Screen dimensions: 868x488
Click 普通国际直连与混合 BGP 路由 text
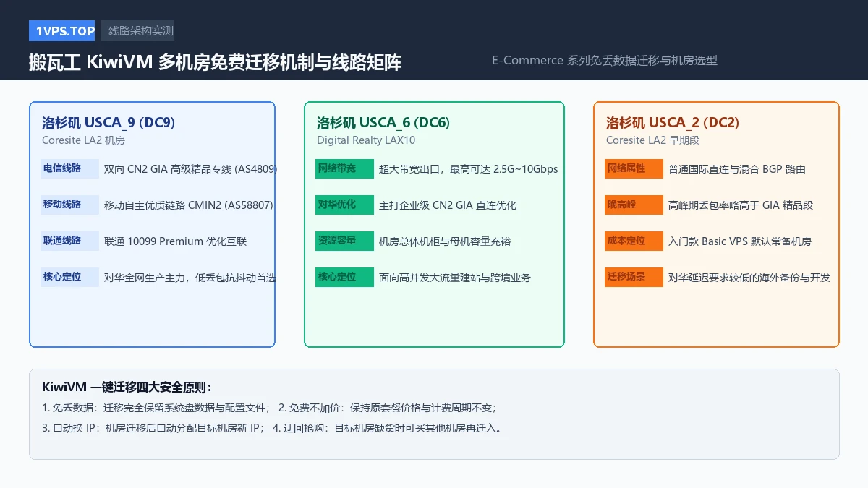point(737,169)
